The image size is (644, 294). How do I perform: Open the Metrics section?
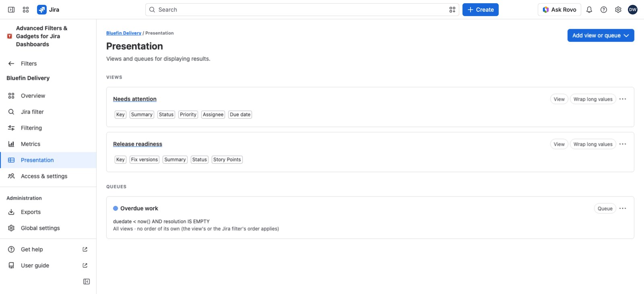pos(48,144)
